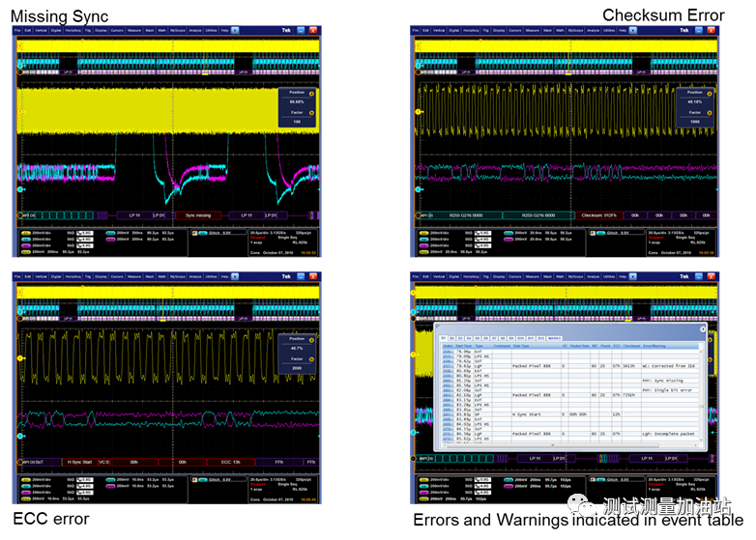Click the menu-bar dropdown arrow in Missing Sync window
Image resolution: width=756 pixels, height=540 pixels.
click(235, 30)
